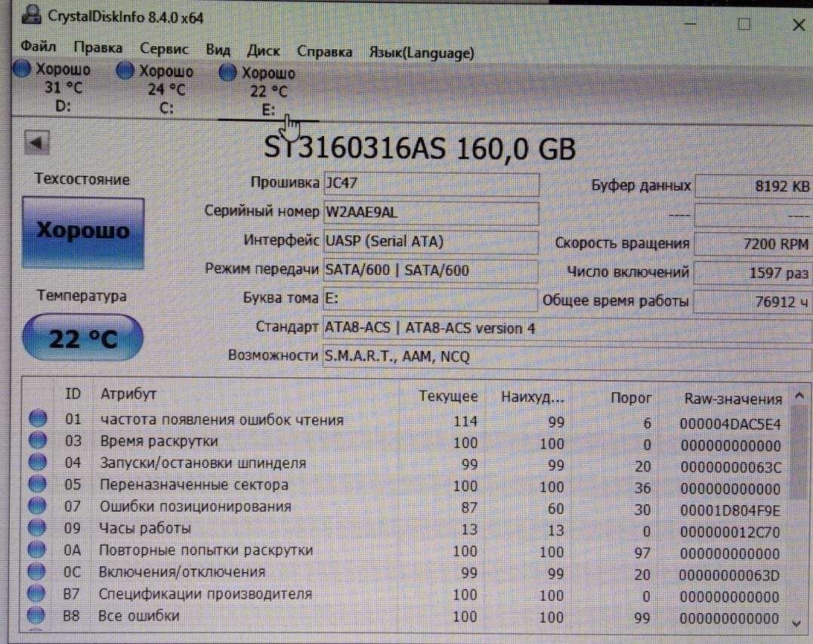Click the power-on count 1597 раз

coord(753,273)
